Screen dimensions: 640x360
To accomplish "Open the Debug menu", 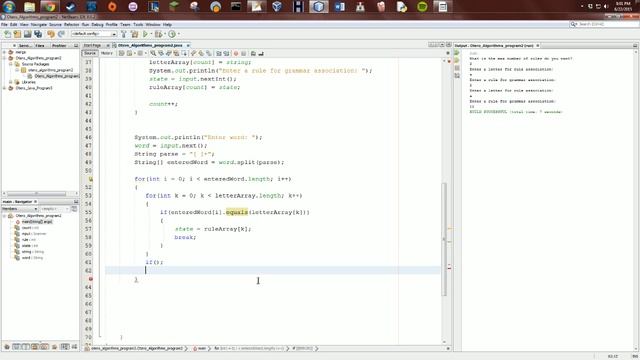I will pos(97,25).
